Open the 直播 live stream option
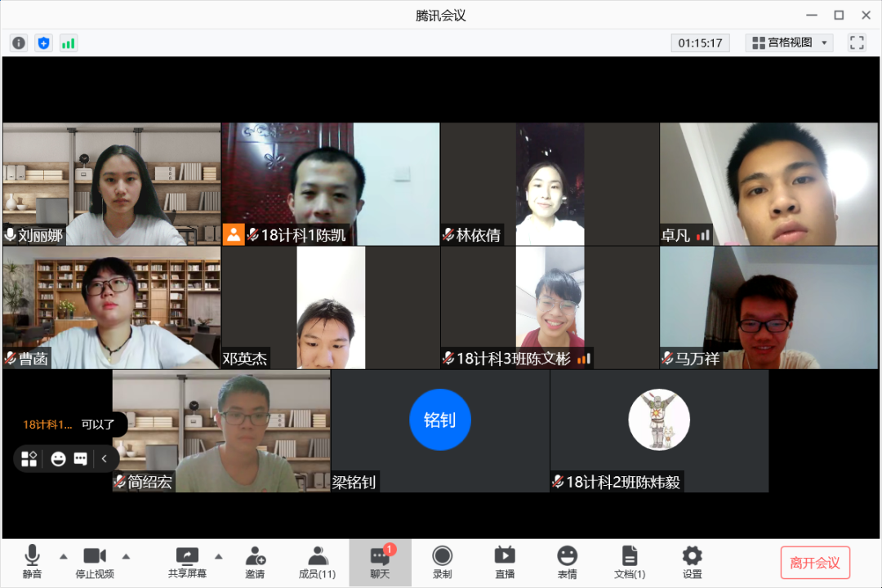The image size is (882, 588). (505, 562)
